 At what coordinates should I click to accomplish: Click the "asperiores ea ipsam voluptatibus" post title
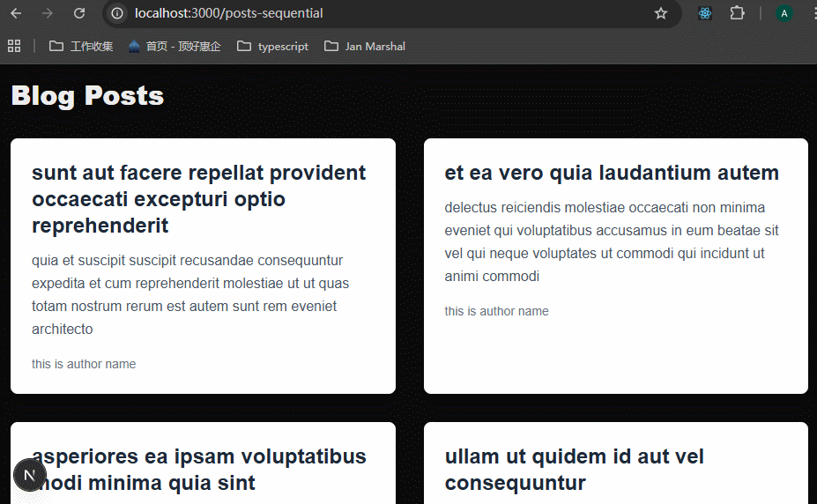(x=199, y=456)
